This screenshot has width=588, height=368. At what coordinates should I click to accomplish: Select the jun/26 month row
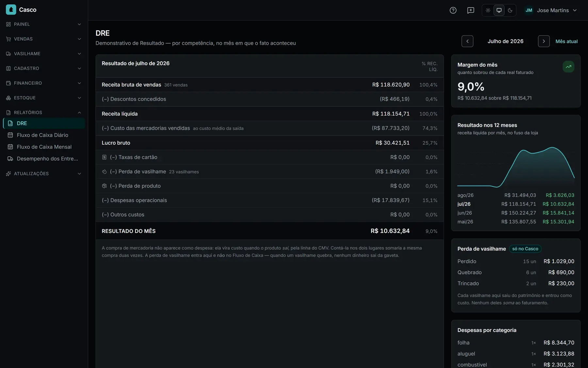tap(516, 213)
